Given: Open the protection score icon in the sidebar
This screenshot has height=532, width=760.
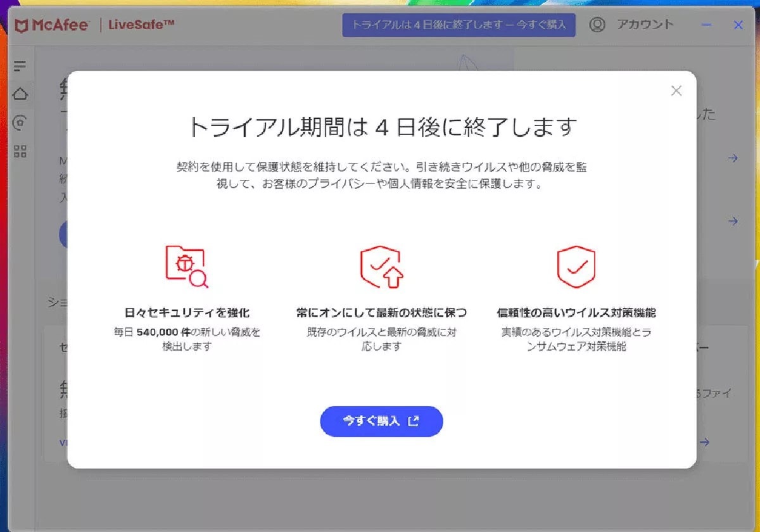Looking at the screenshot, I should pos(21,122).
